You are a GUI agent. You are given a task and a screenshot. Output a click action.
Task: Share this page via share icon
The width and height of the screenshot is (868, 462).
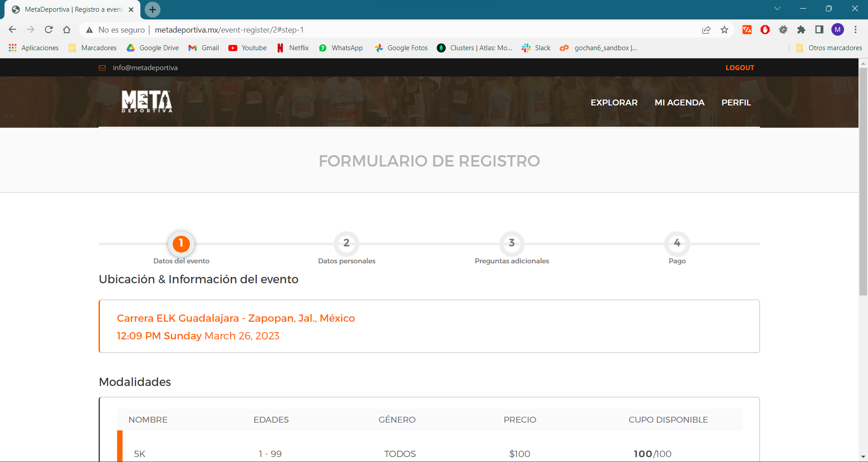pos(706,30)
